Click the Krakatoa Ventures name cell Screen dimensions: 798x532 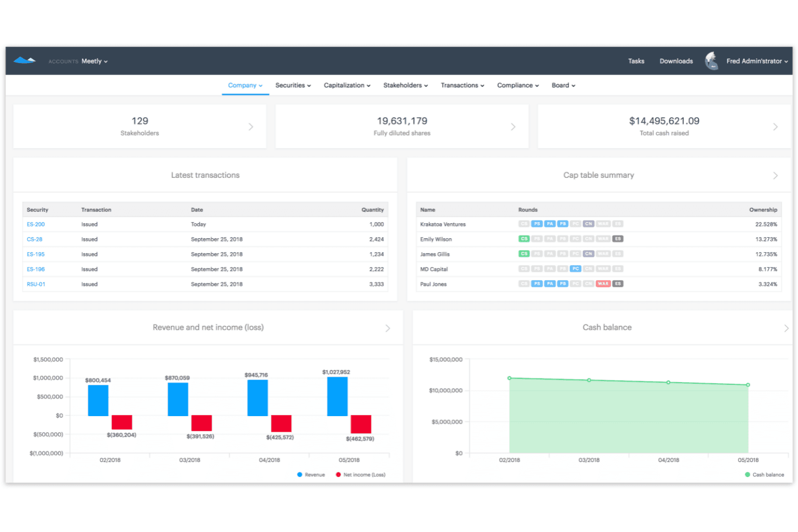point(443,224)
